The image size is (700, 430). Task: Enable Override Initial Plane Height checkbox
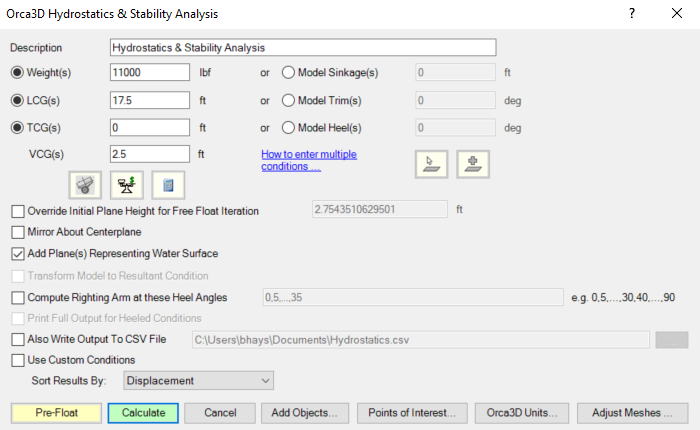point(18,211)
